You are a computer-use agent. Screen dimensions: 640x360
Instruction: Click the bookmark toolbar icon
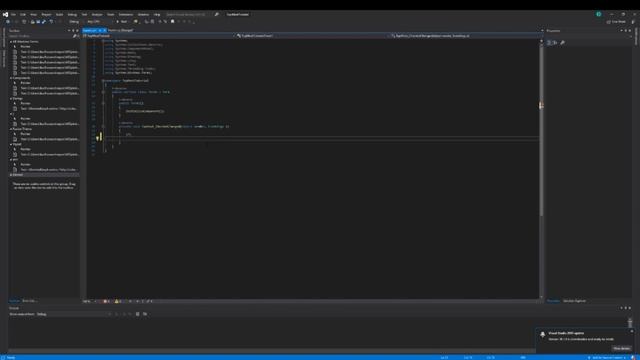(x=173, y=22)
